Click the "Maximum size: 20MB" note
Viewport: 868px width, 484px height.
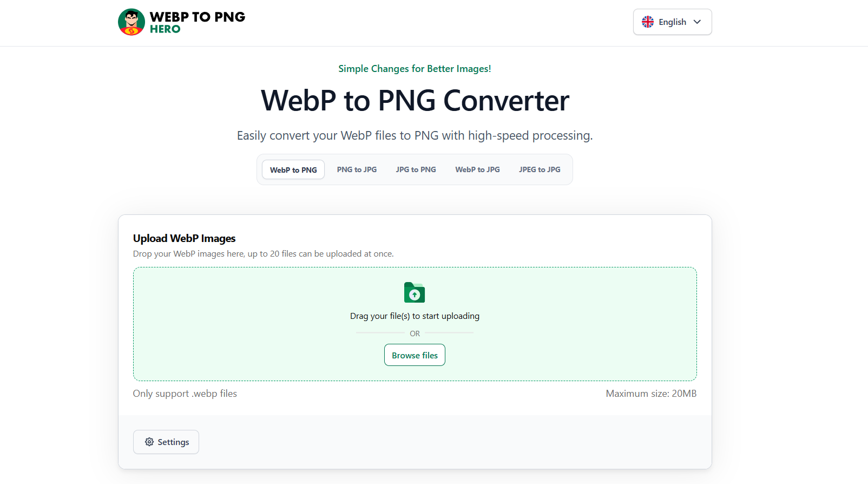click(651, 394)
